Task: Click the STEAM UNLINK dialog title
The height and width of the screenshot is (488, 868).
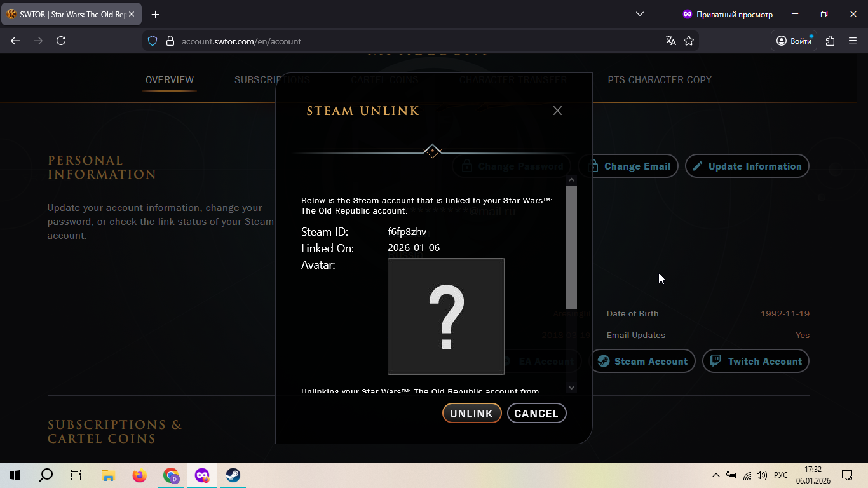Action: click(363, 111)
